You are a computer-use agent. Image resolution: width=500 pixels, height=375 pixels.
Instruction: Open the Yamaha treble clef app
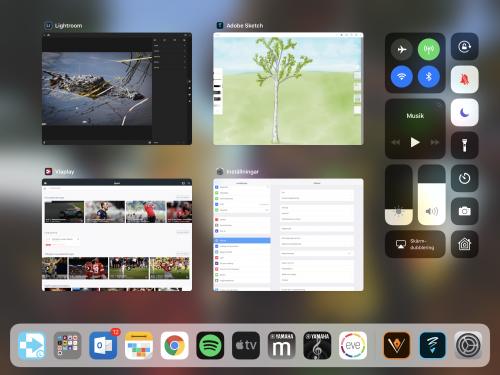coord(317,345)
